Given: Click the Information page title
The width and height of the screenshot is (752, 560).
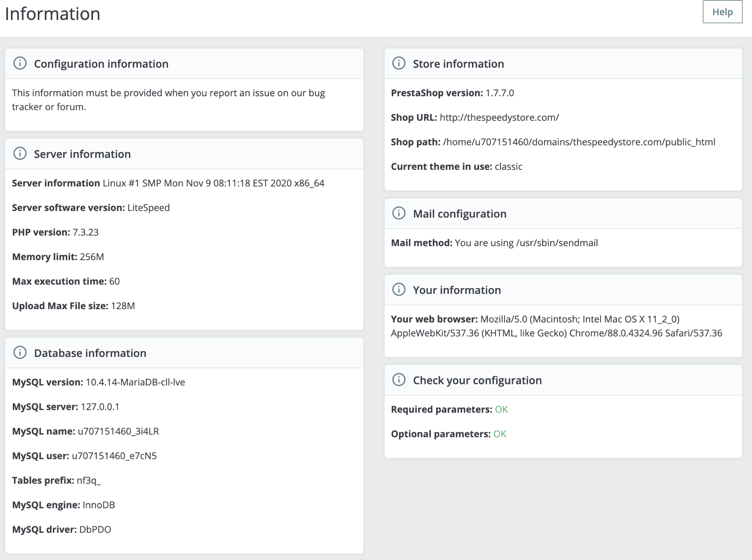Looking at the screenshot, I should coord(52,14).
